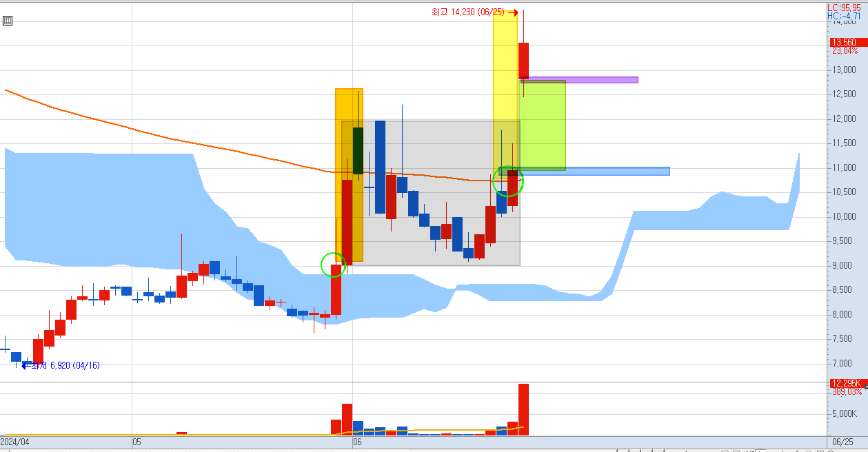Image resolution: width=868 pixels, height=452 pixels.
Task: Click the 10,500 price axis label
Action: coord(844,192)
